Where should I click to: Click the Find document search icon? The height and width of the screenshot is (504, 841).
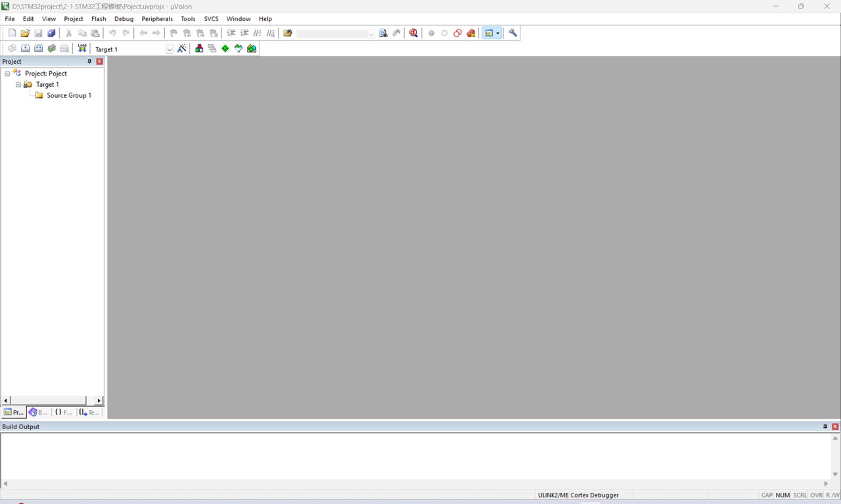click(383, 33)
